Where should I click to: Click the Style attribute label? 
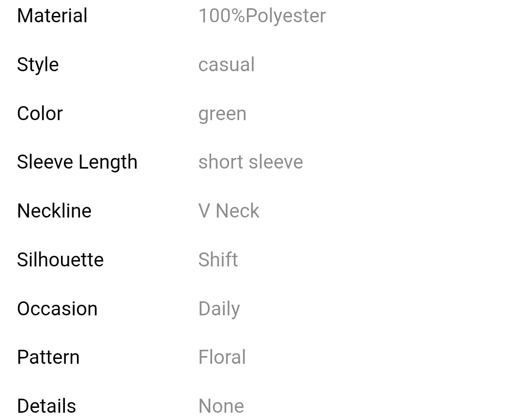38,65
